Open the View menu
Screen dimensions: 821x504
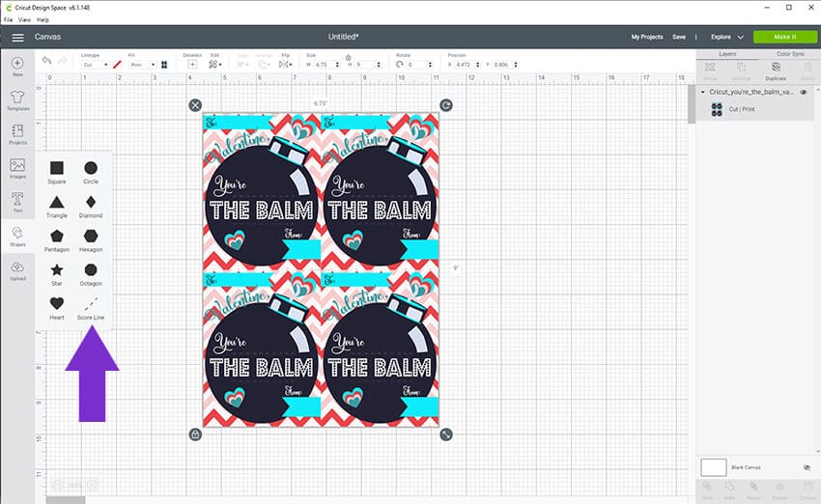[24, 20]
